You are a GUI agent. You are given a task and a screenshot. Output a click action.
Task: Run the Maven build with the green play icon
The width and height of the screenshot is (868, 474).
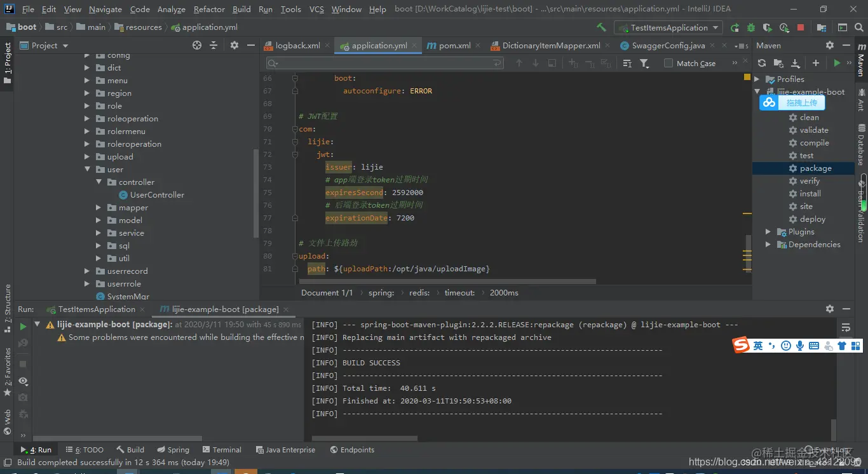click(837, 63)
